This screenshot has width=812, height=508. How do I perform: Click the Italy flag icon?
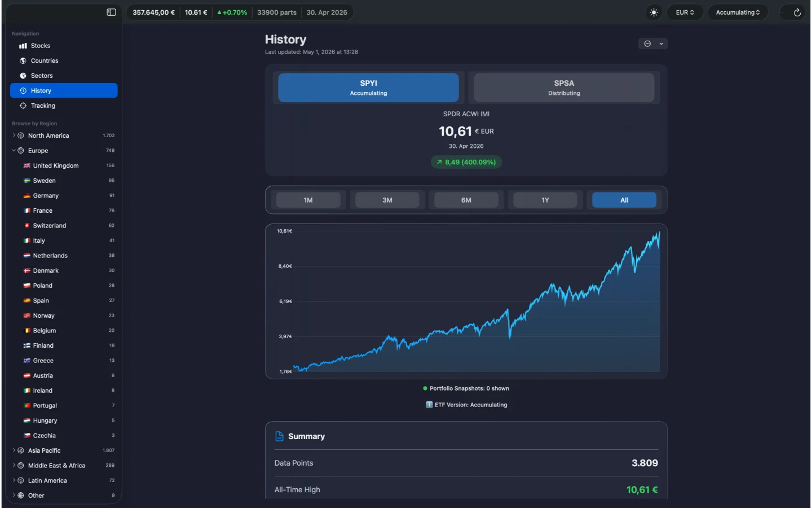[x=27, y=240]
